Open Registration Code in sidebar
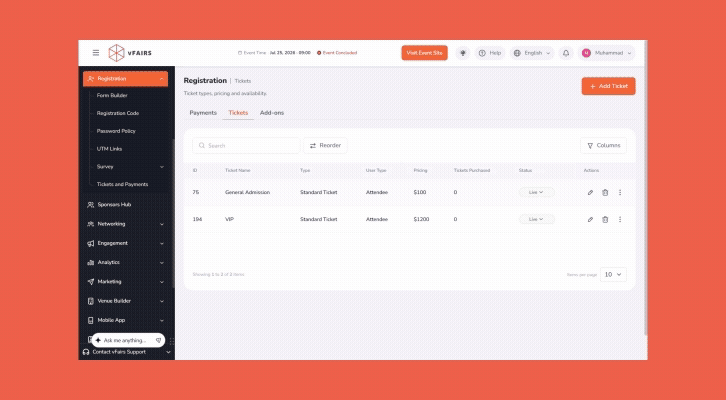 (118, 113)
